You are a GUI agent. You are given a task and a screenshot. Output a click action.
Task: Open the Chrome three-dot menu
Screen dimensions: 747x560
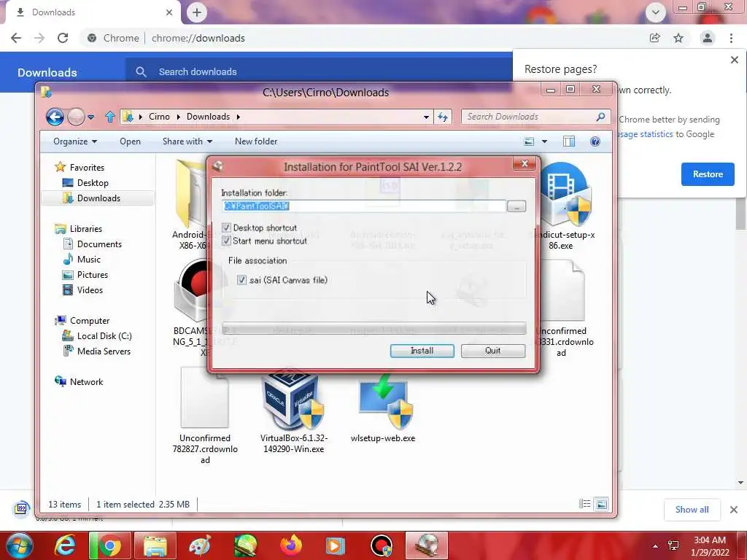tap(731, 38)
